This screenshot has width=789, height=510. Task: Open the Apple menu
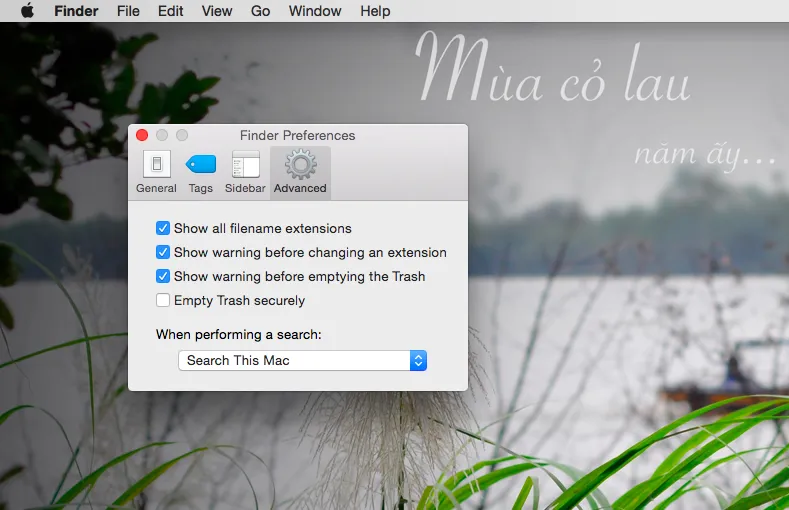27,11
